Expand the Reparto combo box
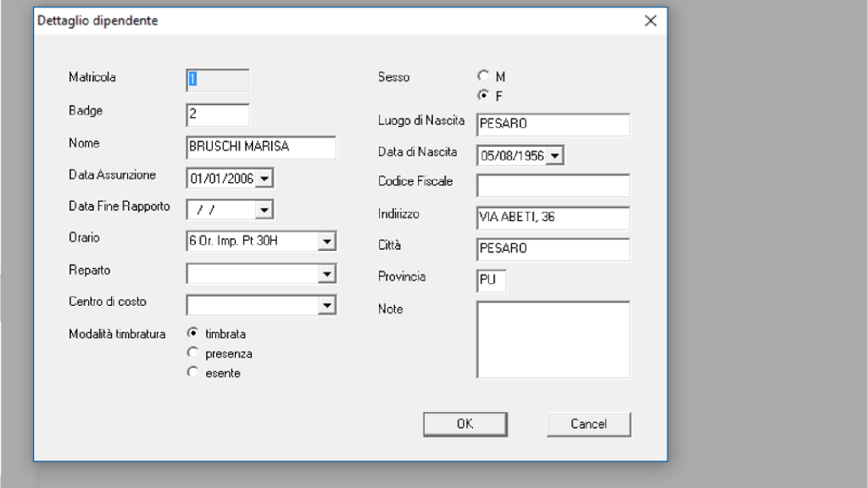The height and width of the screenshot is (488, 868). (x=327, y=274)
